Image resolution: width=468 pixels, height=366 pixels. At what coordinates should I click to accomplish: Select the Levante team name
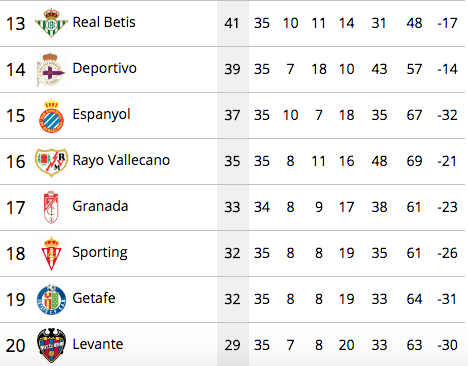click(98, 344)
